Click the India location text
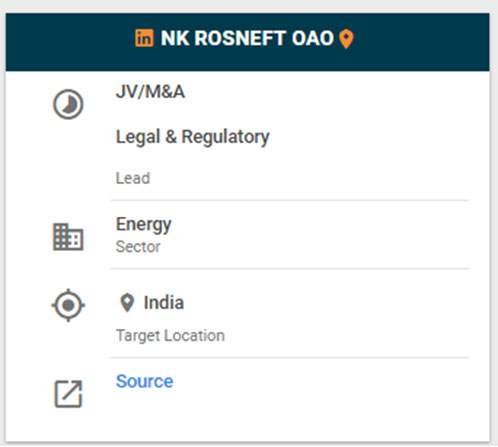Image resolution: width=498 pixels, height=447 pixels. (164, 303)
